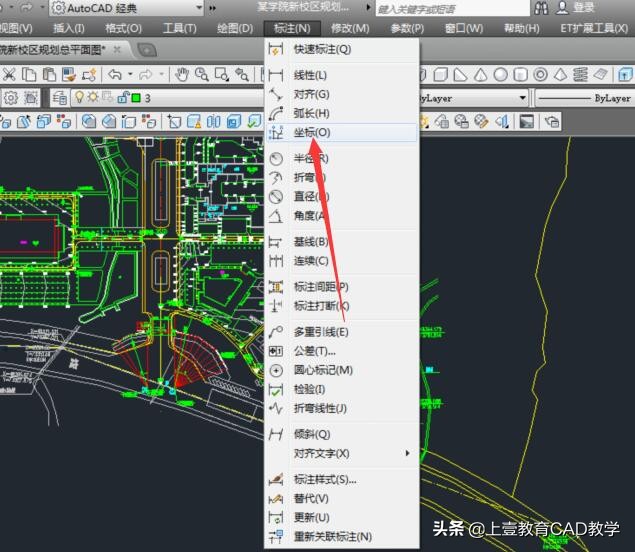Click the green layer color swatch
The image size is (635, 552).
(136, 98)
